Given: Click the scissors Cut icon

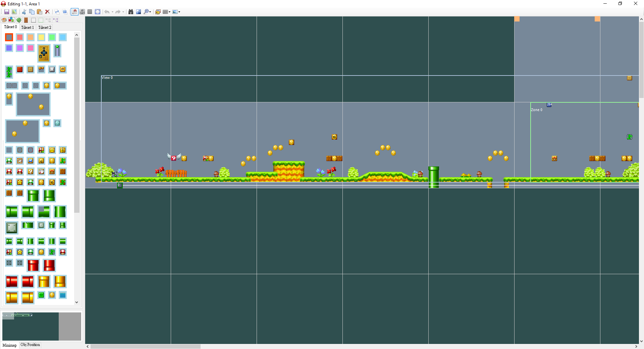Looking at the screenshot, I should (24, 12).
